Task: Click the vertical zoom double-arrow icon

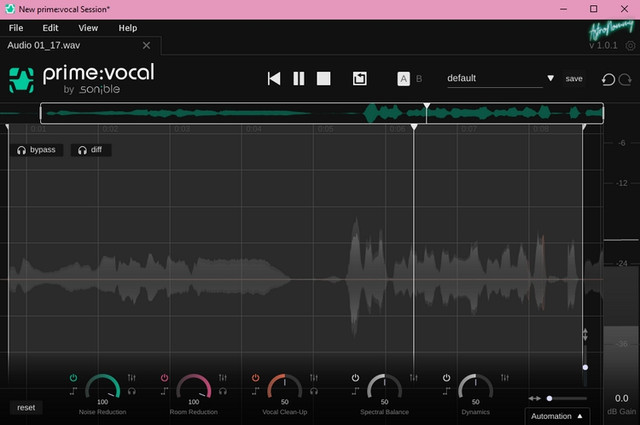Action: coord(585,335)
